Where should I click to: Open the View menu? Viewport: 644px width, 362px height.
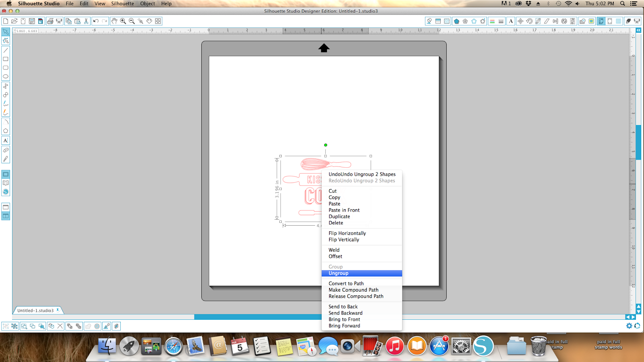point(100,4)
